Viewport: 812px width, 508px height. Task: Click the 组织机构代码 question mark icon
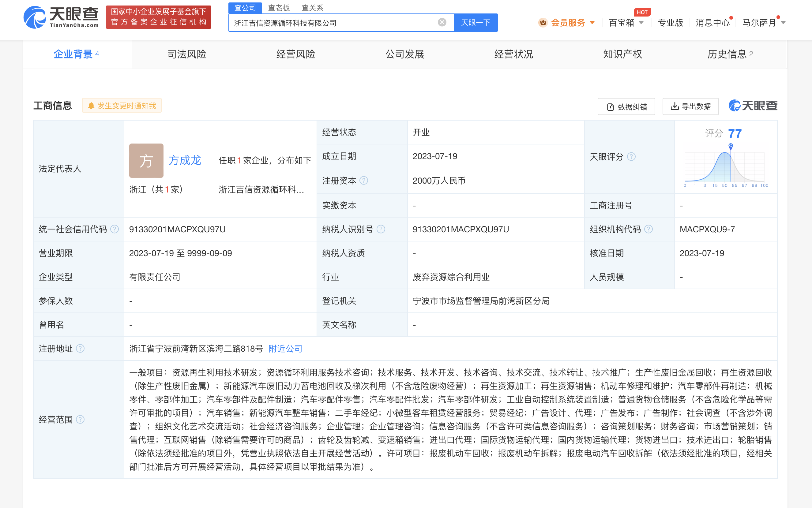[x=649, y=229]
